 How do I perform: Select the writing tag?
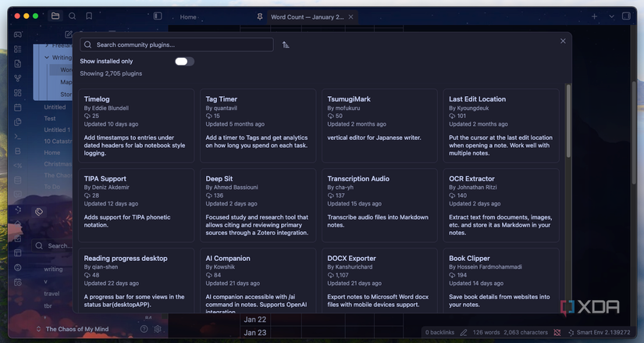53,269
